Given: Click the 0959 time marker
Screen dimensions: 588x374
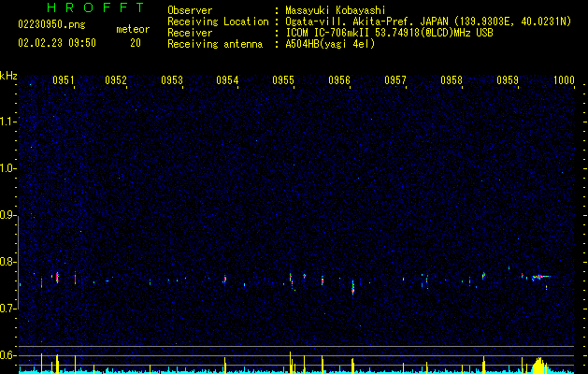Looking at the screenshot, I should click(x=508, y=80).
